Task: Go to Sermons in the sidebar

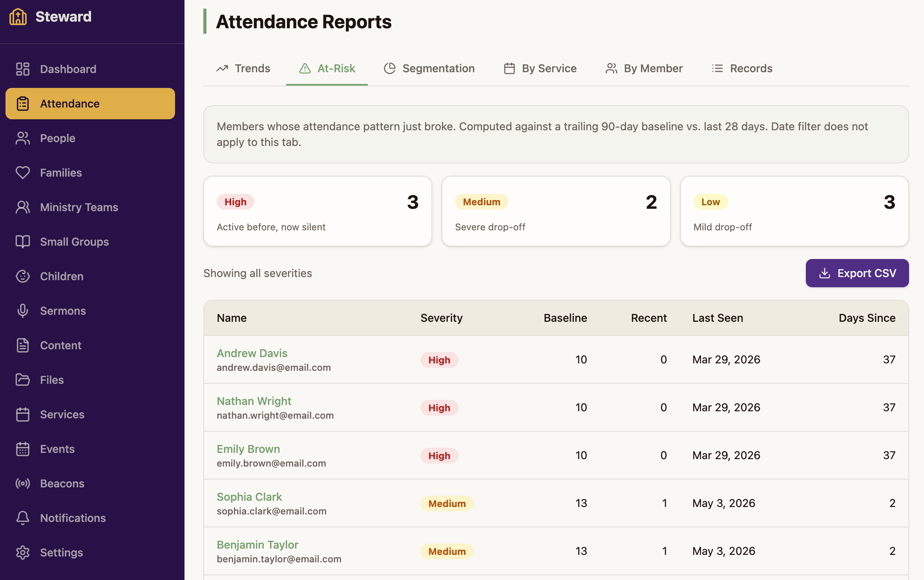Action: point(90,311)
